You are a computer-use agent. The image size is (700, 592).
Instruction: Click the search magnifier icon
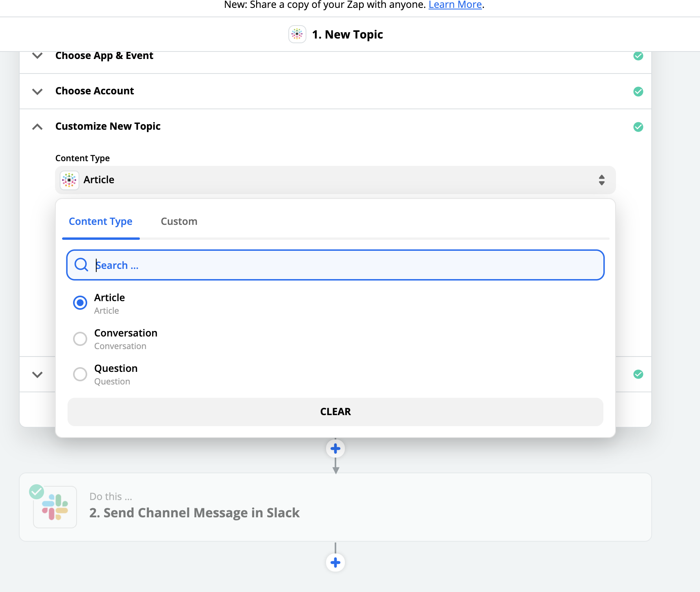tap(81, 265)
